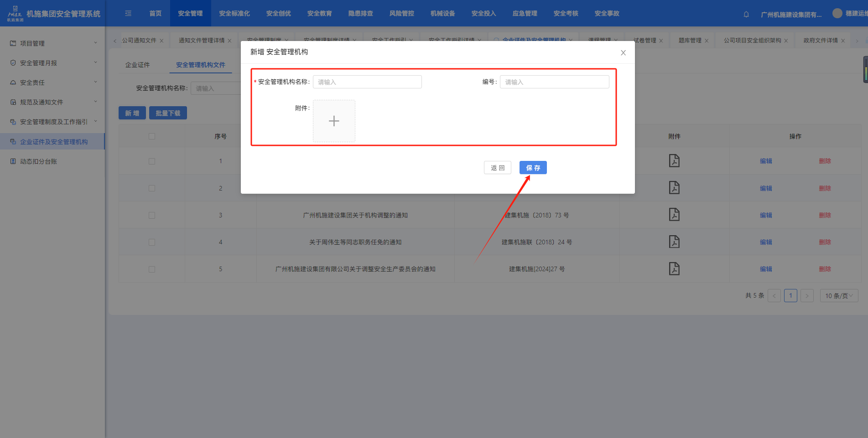Close the 题库管理 tab
Image resolution: width=868 pixels, height=438 pixels.
coord(707,41)
